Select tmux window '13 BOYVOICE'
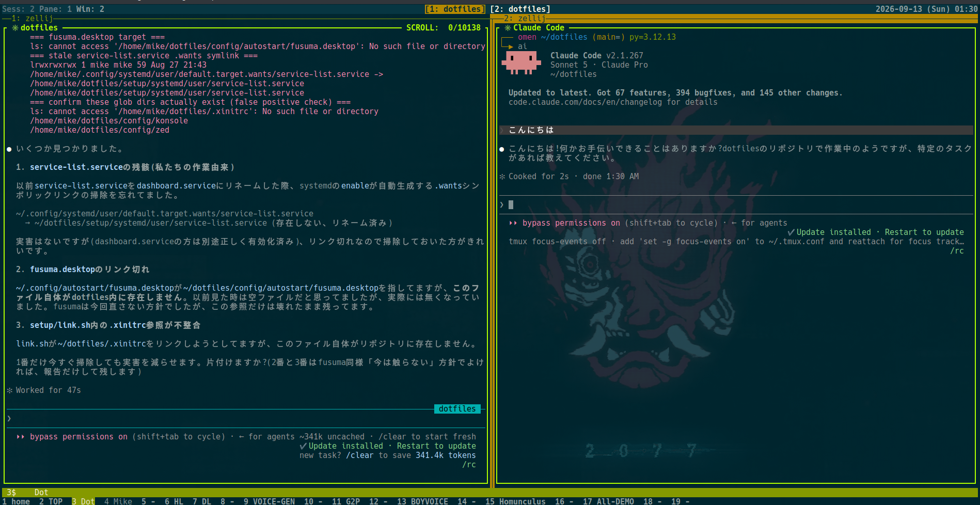The width and height of the screenshot is (980, 505). (422, 501)
